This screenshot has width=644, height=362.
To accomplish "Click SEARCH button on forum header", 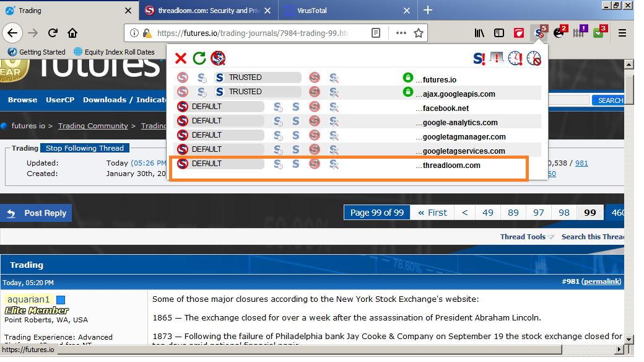I will [609, 100].
